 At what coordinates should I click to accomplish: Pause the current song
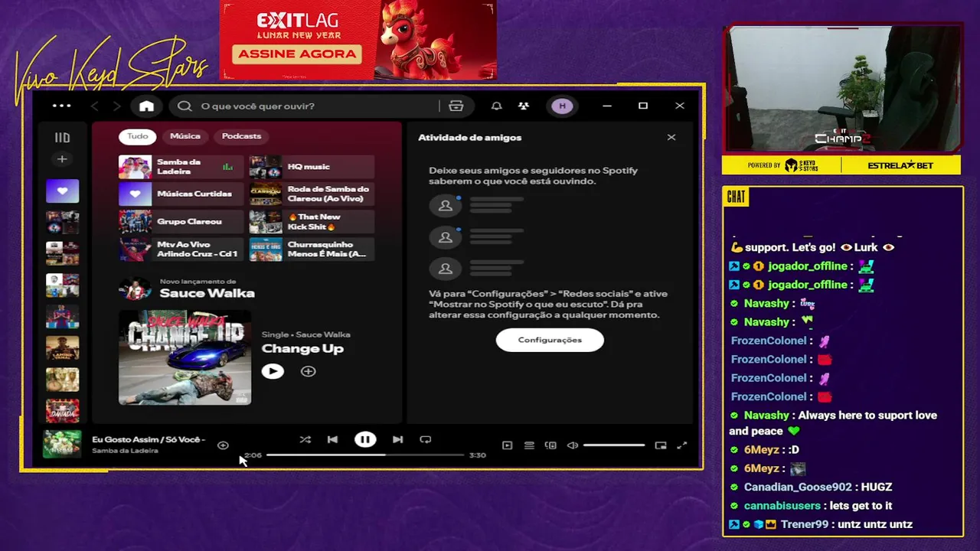tap(365, 439)
